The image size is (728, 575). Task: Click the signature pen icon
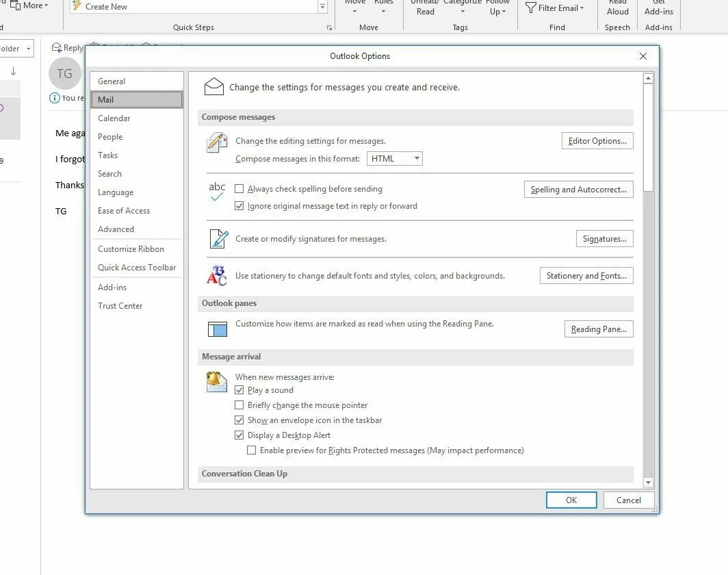tap(219, 239)
